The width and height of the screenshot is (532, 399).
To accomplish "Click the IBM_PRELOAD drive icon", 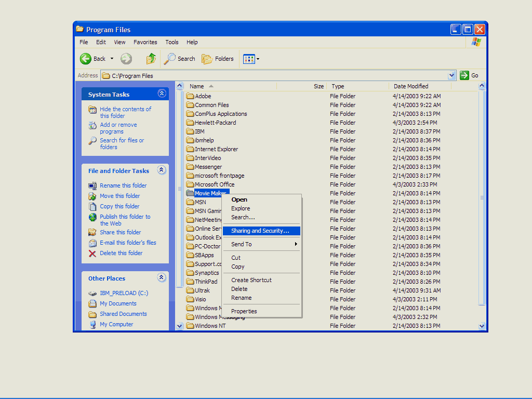I will click(92, 294).
